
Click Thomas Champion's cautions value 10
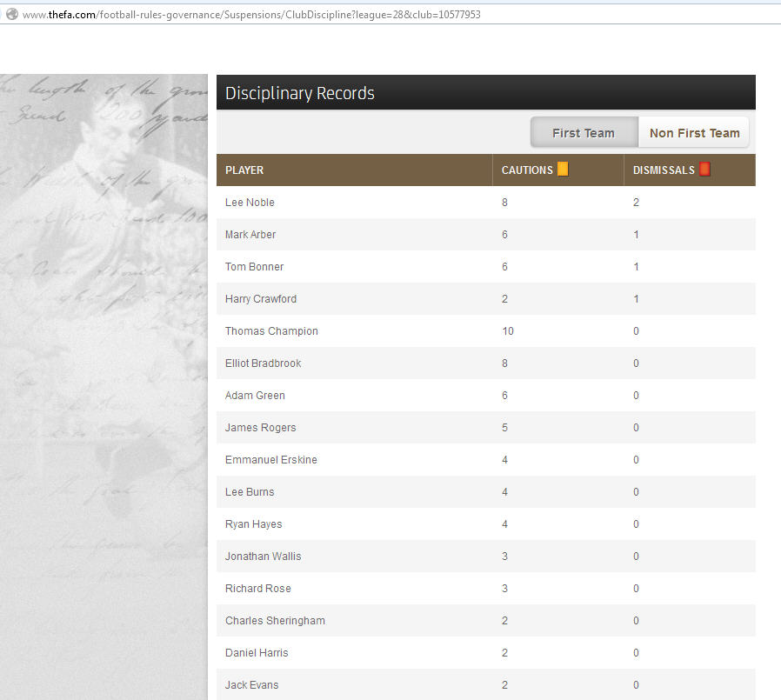pyautogui.click(x=508, y=331)
